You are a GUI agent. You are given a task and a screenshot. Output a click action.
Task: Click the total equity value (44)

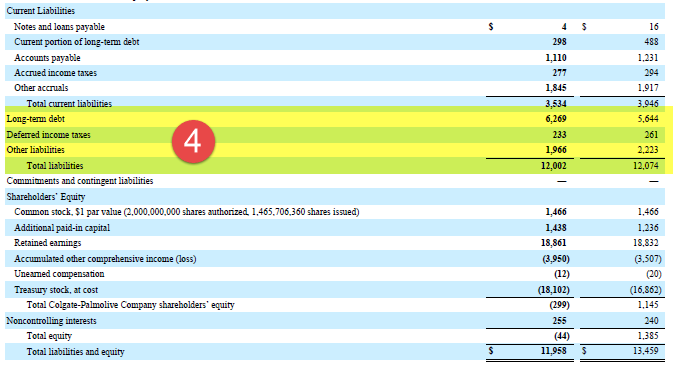click(562, 336)
